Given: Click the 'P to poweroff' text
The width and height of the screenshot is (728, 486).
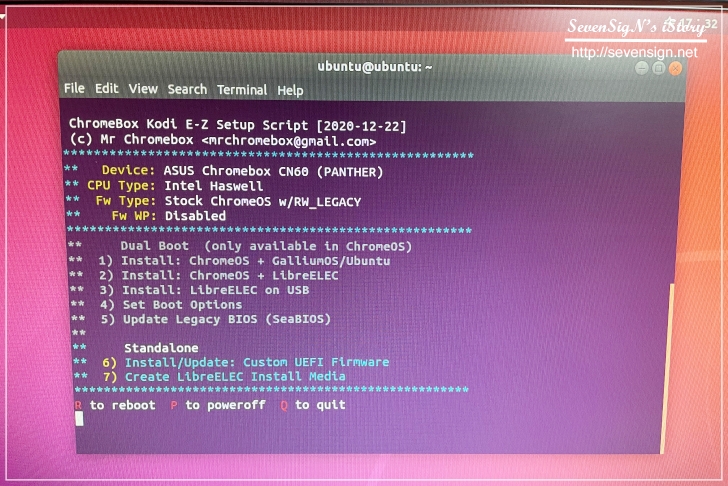Looking at the screenshot, I should click(x=218, y=405).
